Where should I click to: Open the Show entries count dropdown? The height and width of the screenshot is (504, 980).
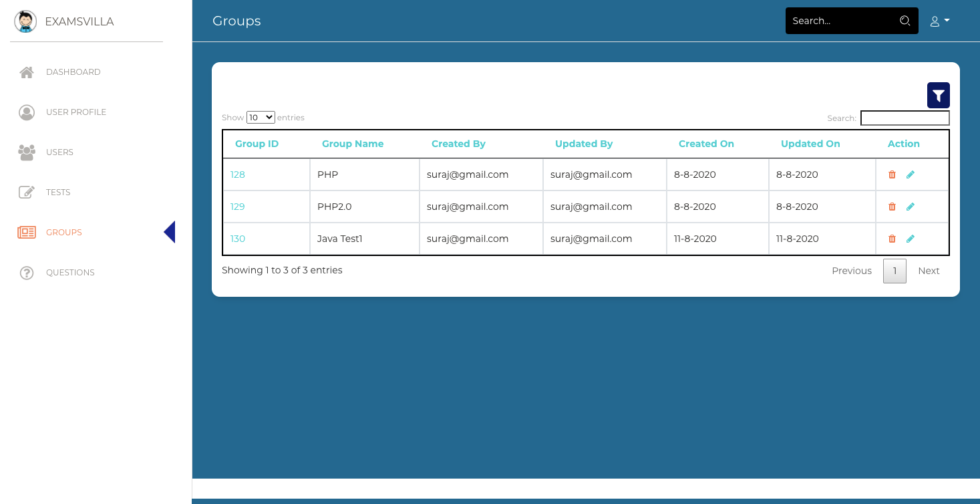click(261, 117)
